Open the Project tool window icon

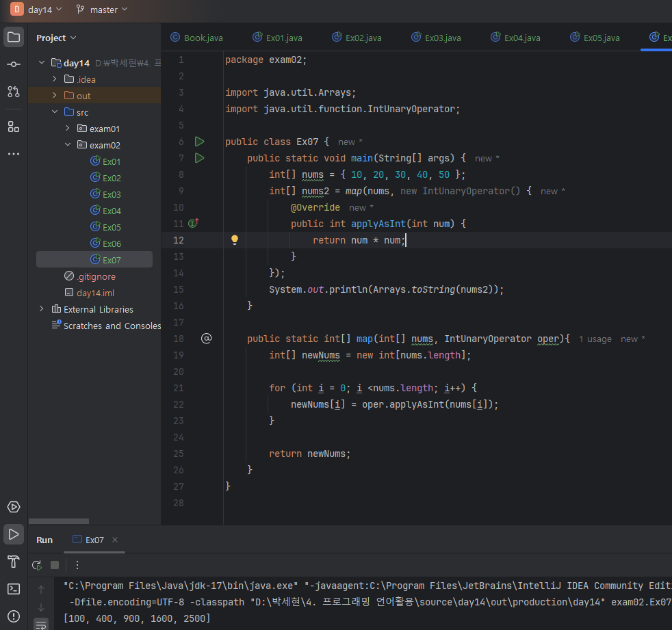click(x=14, y=37)
